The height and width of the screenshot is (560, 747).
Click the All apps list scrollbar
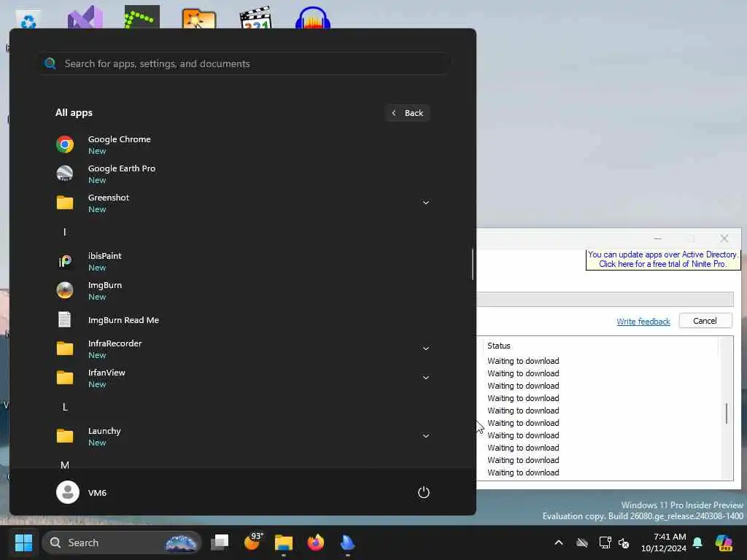point(473,264)
